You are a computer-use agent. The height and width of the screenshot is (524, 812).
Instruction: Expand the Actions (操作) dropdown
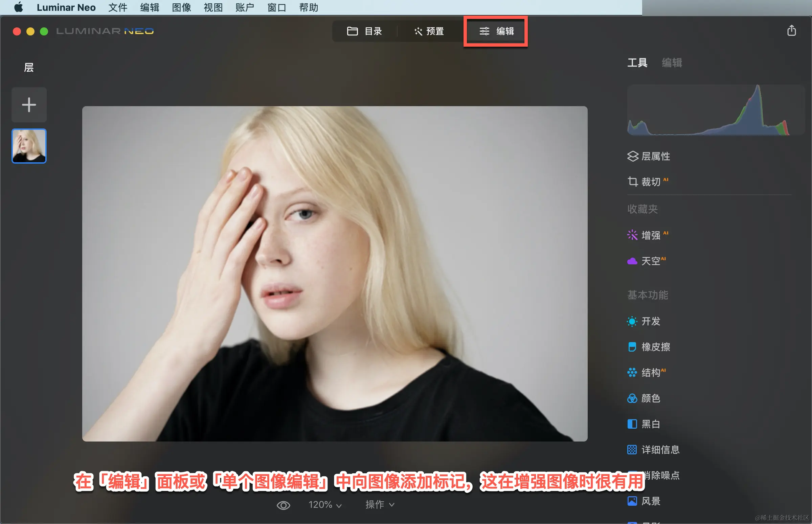coord(380,505)
